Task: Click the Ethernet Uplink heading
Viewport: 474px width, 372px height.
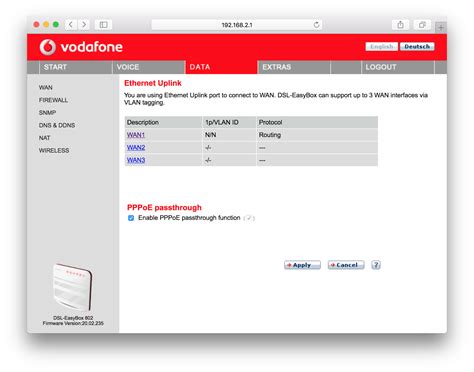Action: click(x=153, y=83)
